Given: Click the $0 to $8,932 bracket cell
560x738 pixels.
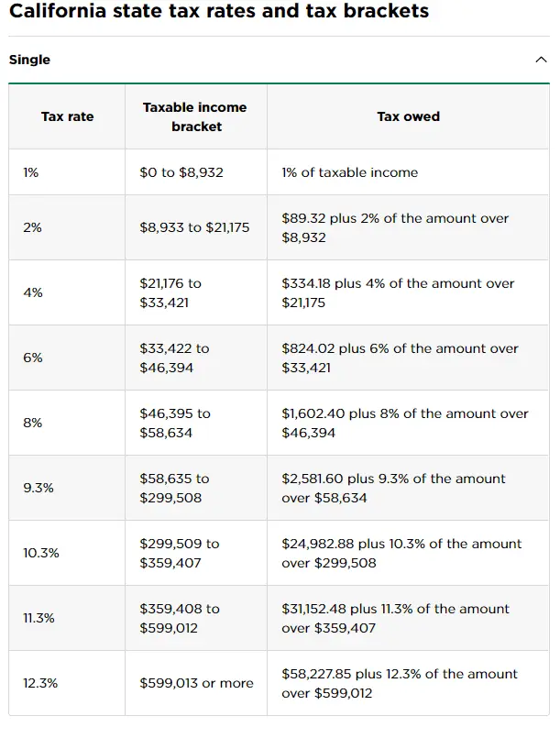Looking at the screenshot, I should coord(181,172).
